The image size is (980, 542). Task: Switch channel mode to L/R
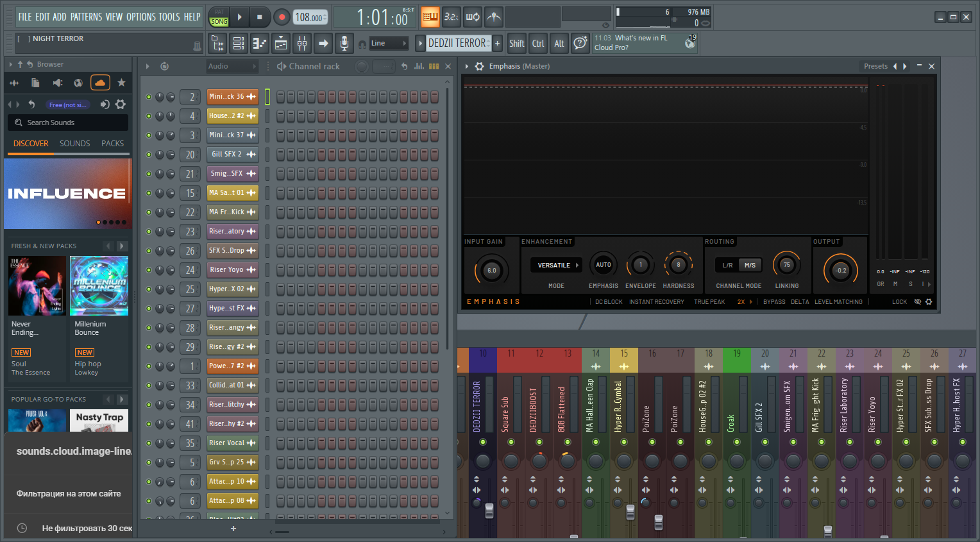coord(727,265)
